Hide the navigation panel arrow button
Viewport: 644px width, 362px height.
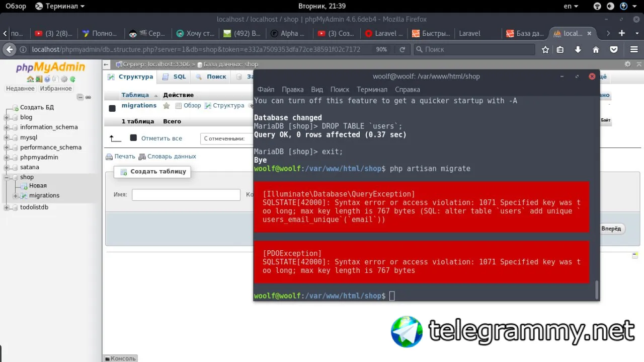[106, 64]
